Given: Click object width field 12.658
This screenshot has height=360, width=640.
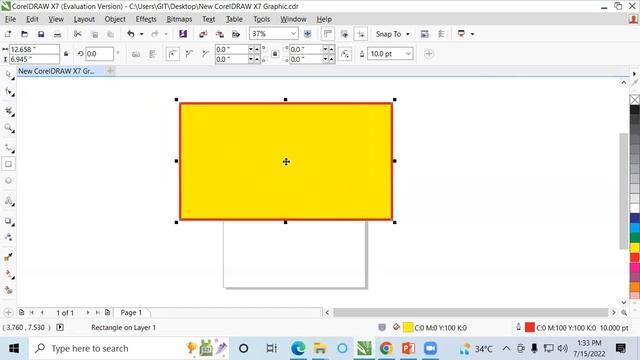Looking at the screenshot, I should tap(34, 49).
